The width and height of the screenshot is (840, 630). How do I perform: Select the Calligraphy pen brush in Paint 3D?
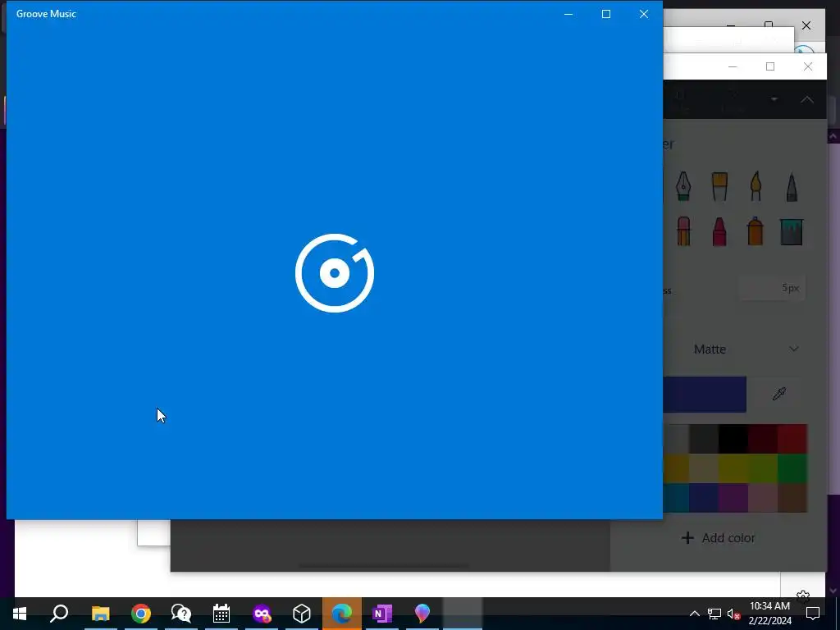coord(683,186)
